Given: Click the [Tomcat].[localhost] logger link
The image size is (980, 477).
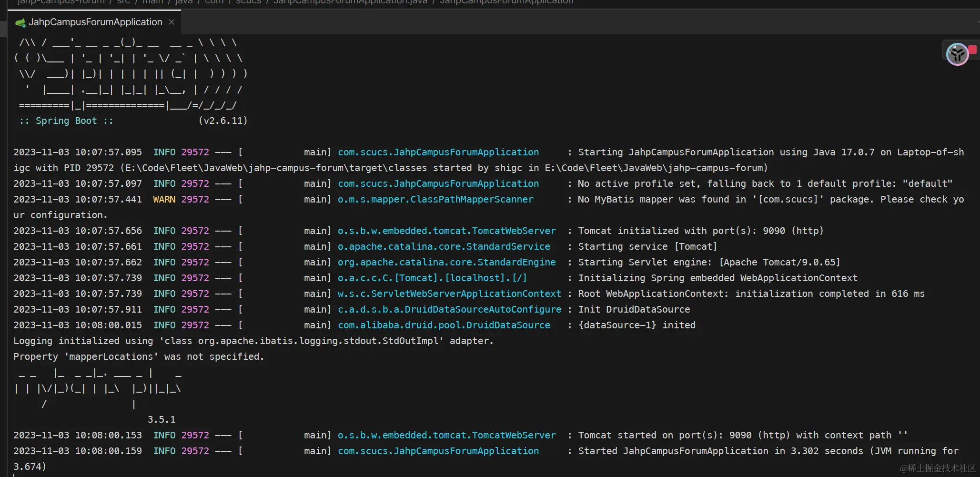Looking at the screenshot, I should pyautogui.click(x=432, y=278).
